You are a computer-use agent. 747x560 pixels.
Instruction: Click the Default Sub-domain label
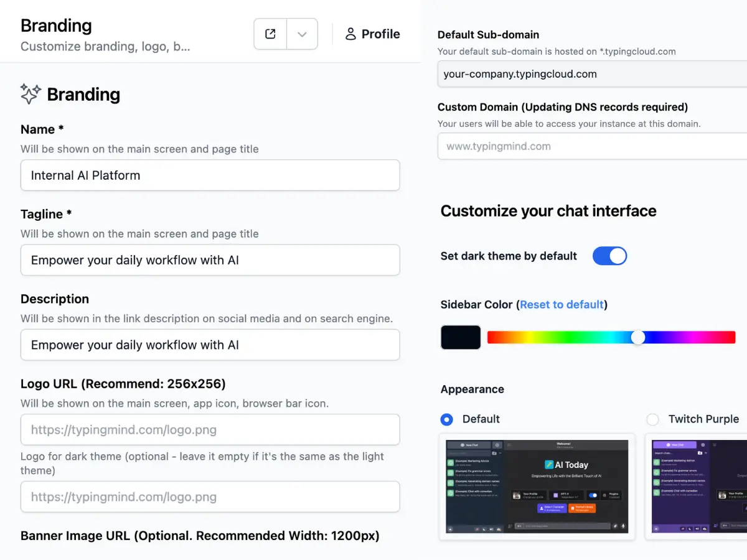(489, 35)
